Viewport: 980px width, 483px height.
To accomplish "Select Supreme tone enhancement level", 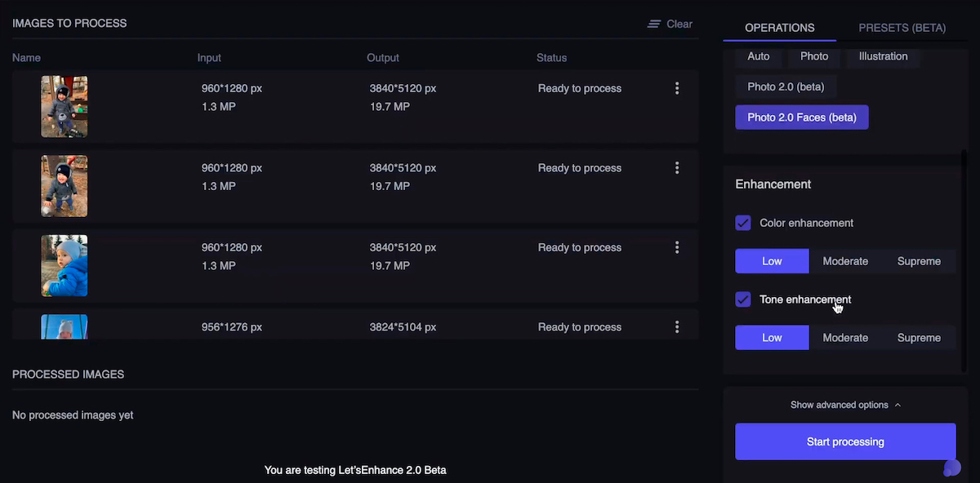I will (919, 338).
